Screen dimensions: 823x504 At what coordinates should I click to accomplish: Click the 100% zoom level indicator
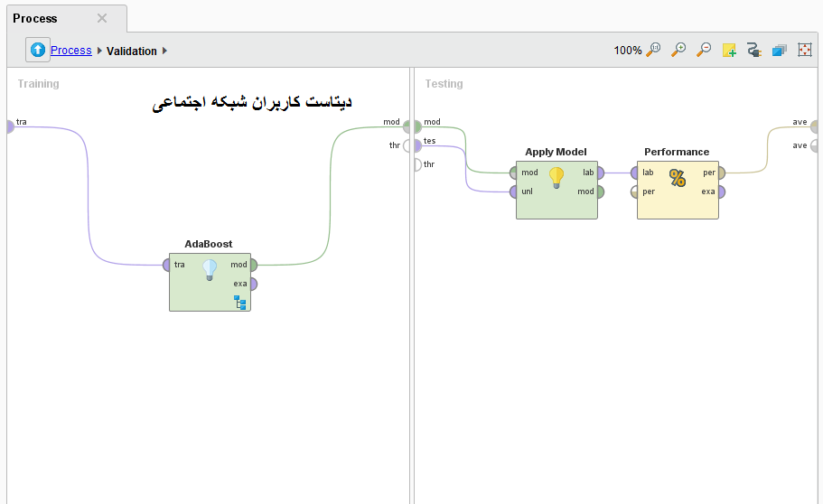coord(627,51)
